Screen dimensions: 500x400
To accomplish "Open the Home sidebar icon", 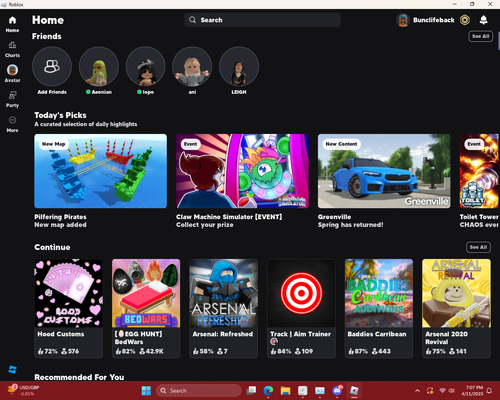I will [x=12, y=20].
